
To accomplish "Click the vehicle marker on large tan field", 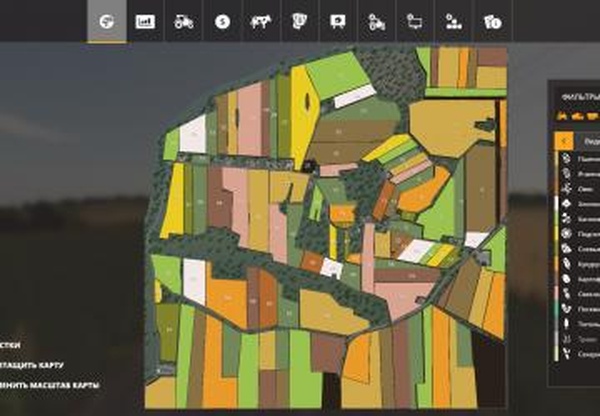I will pos(484,125).
